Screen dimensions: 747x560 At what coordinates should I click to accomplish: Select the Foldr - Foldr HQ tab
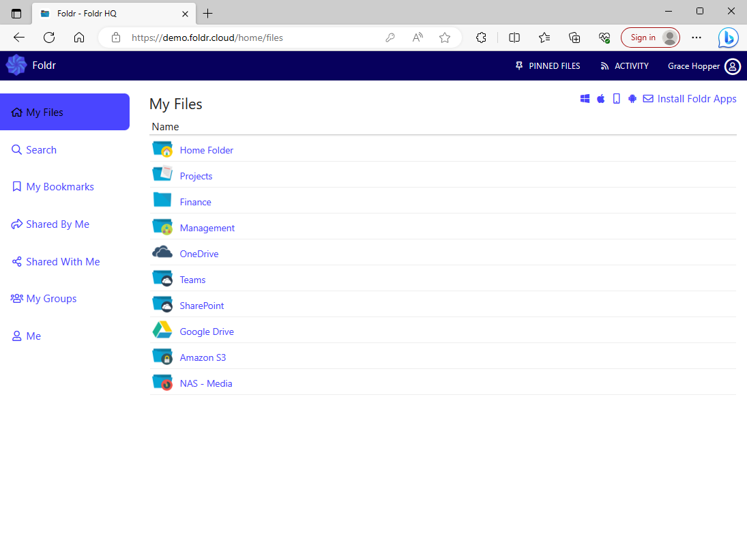coord(114,14)
